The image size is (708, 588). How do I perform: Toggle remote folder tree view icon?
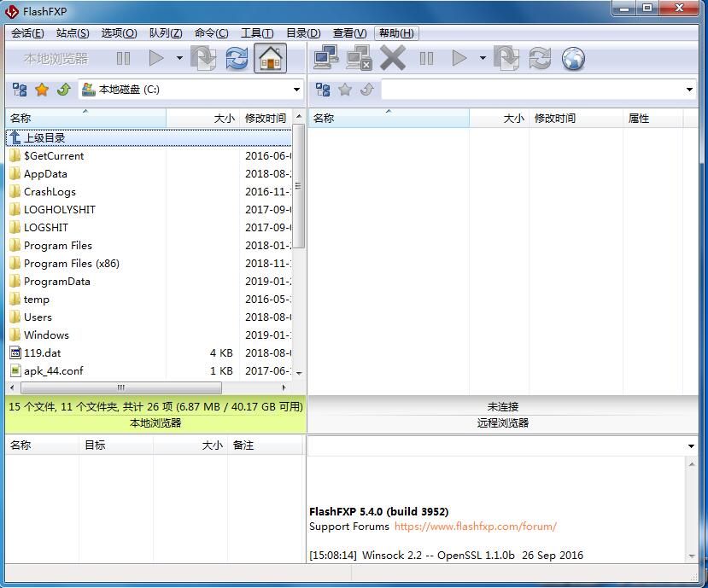[x=322, y=90]
